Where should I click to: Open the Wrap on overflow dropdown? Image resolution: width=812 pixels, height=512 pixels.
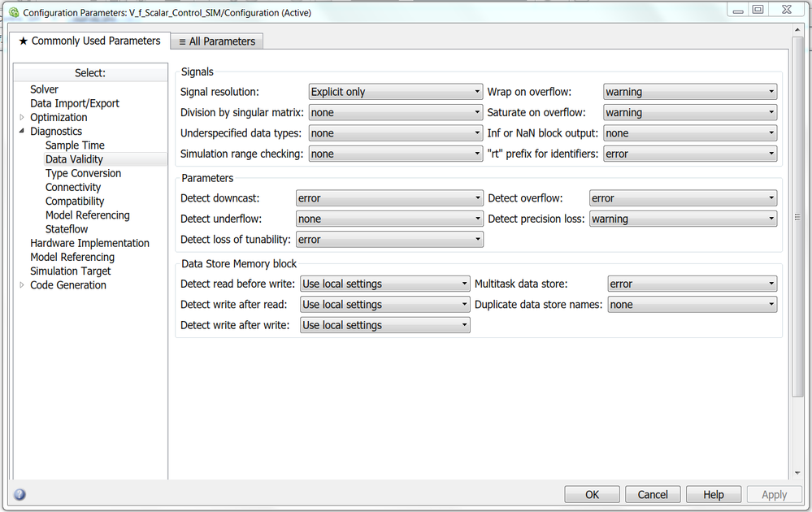[x=690, y=92]
